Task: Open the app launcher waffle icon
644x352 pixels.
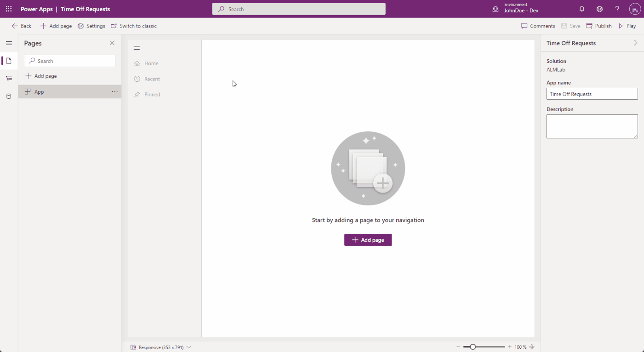Action: pos(8,9)
